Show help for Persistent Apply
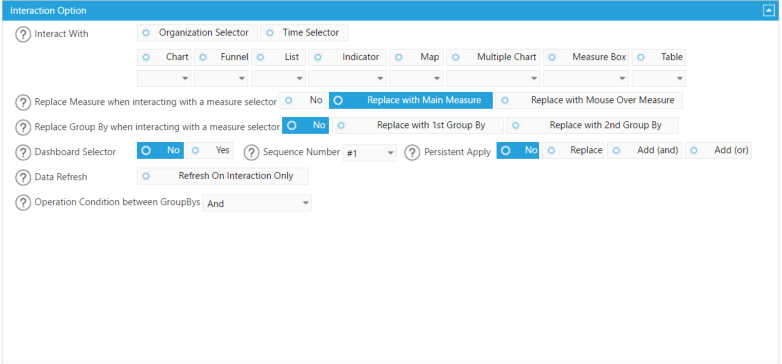Image resolution: width=782 pixels, height=364 pixels. (412, 153)
